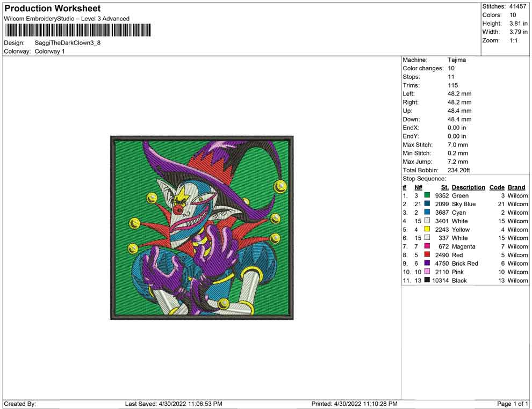Click the Min Stitch value 0.2 mm
532x409 pixels.
tap(458, 153)
